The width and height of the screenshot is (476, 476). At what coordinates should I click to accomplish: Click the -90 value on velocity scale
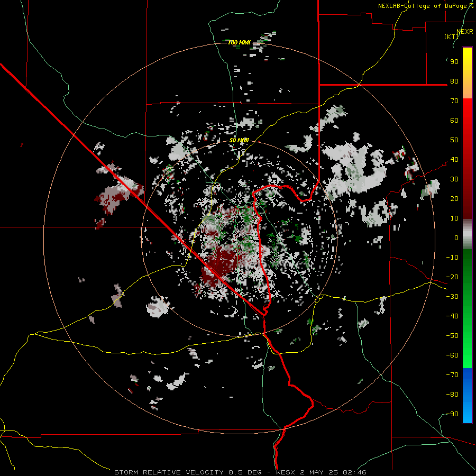[x=452, y=414]
